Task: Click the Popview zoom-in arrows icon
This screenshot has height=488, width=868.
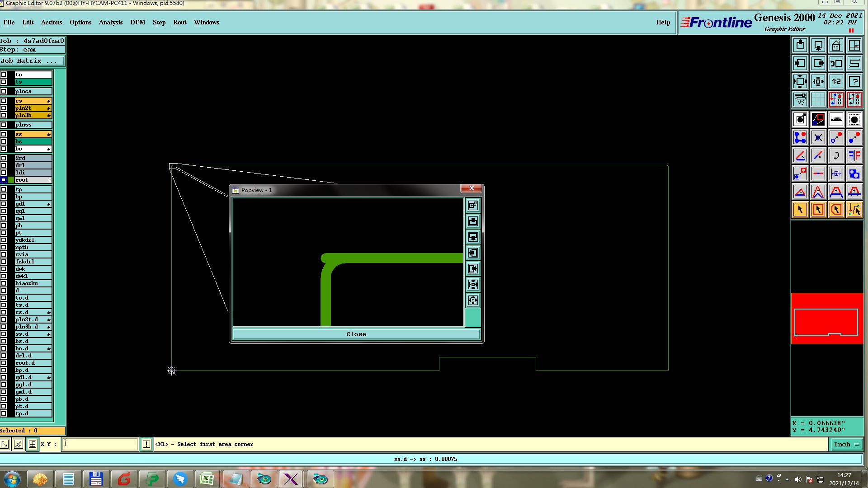Action: click(x=473, y=285)
